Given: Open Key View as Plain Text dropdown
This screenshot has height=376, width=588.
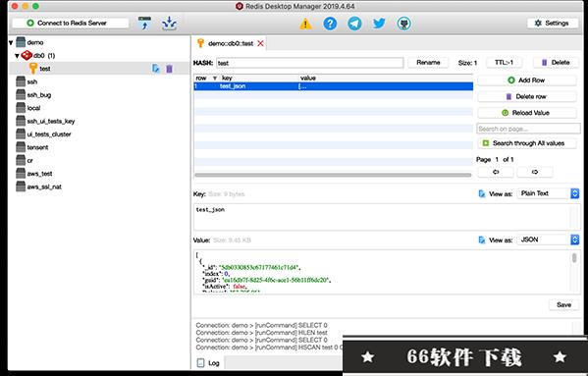Looking at the screenshot, I should [548, 193].
